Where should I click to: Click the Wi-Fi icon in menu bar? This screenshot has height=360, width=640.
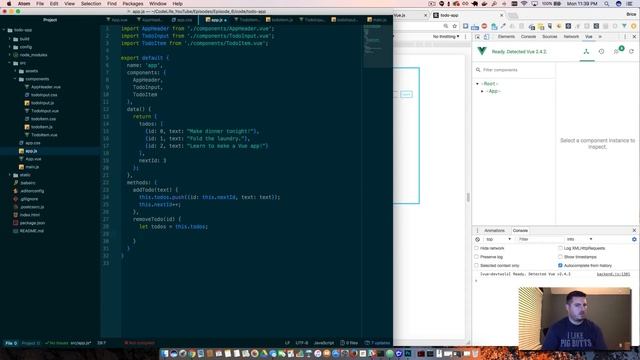click(x=524, y=4)
